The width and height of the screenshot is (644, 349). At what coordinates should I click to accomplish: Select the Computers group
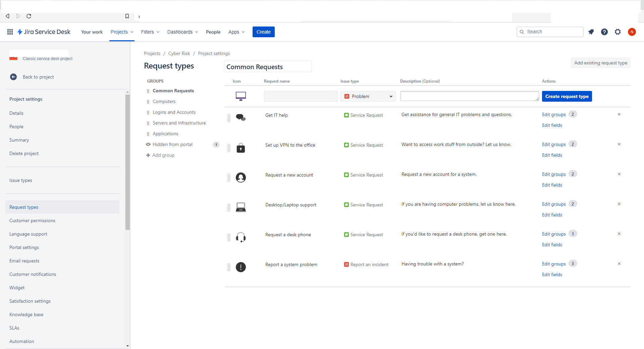pos(164,101)
